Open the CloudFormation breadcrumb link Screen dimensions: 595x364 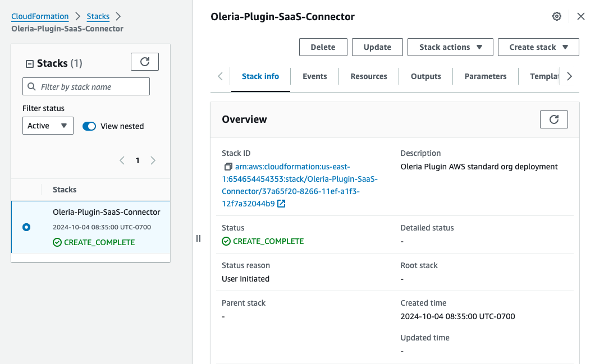pyautogui.click(x=40, y=16)
